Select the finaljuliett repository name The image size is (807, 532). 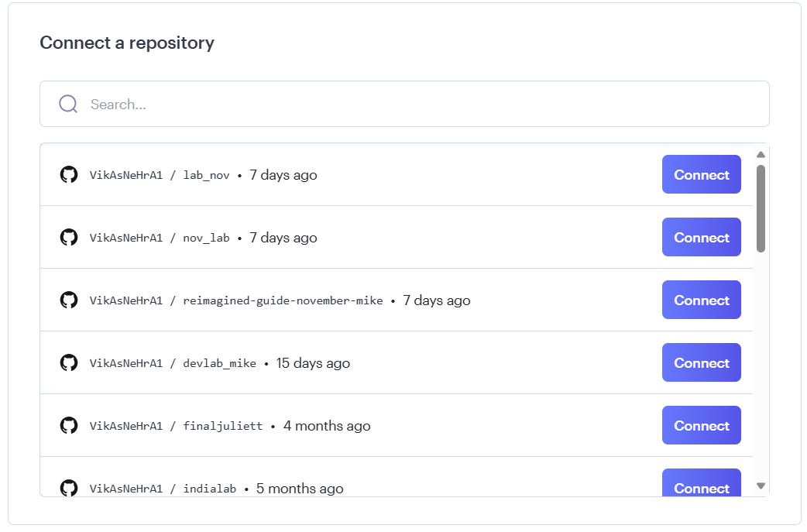[x=222, y=425]
